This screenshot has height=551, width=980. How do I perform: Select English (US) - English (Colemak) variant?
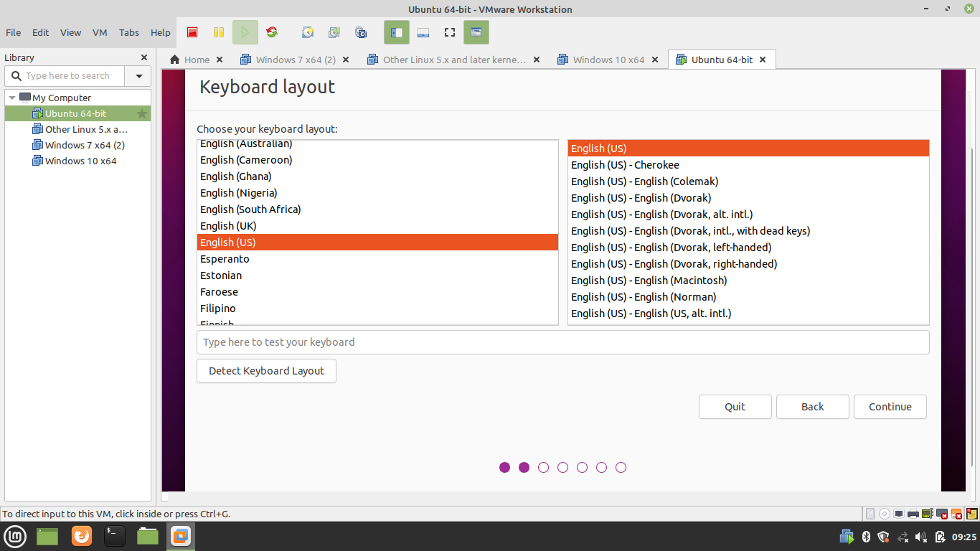pyautogui.click(x=748, y=182)
